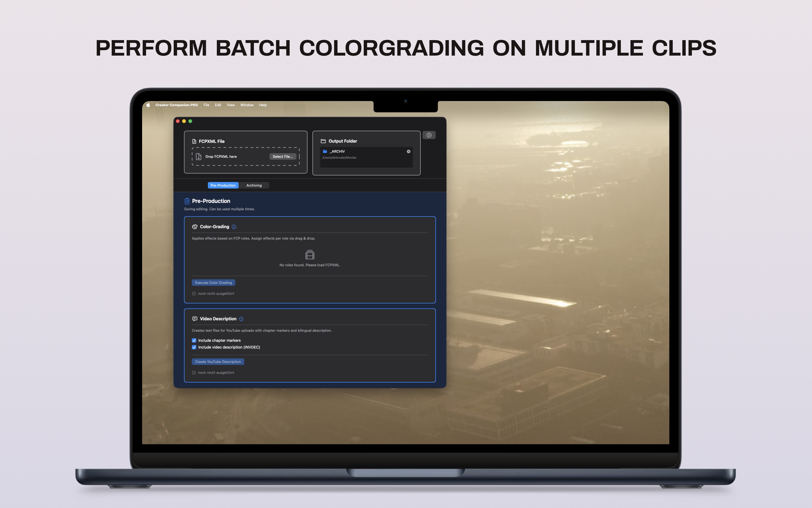
Task: Click Video Description status circle icon
Action: (194, 373)
